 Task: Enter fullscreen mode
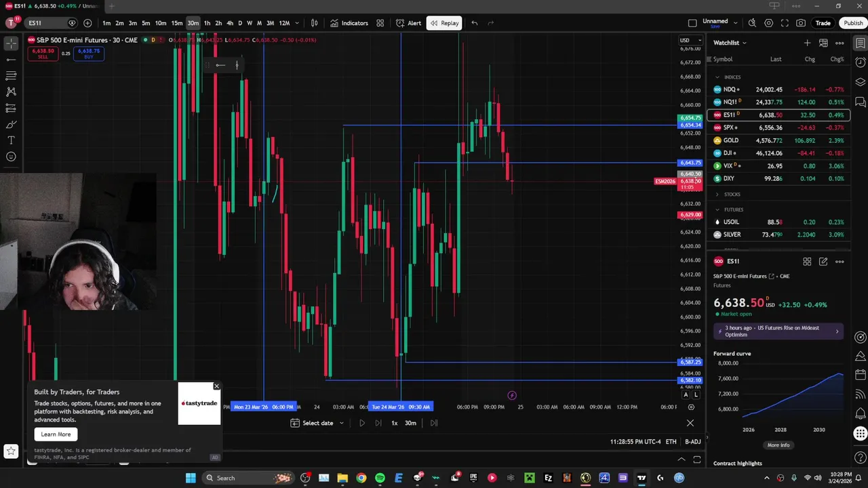click(x=785, y=23)
